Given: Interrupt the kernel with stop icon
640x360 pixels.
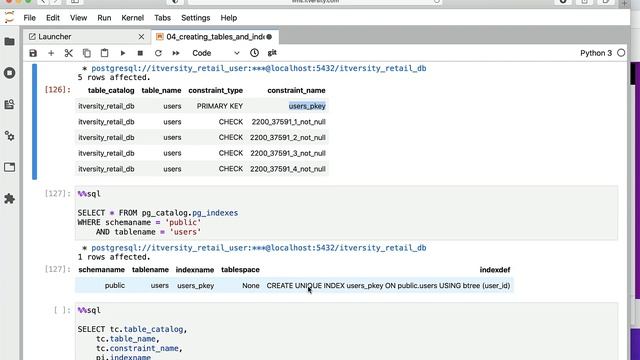Looking at the screenshot, I should [x=140, y=53].
